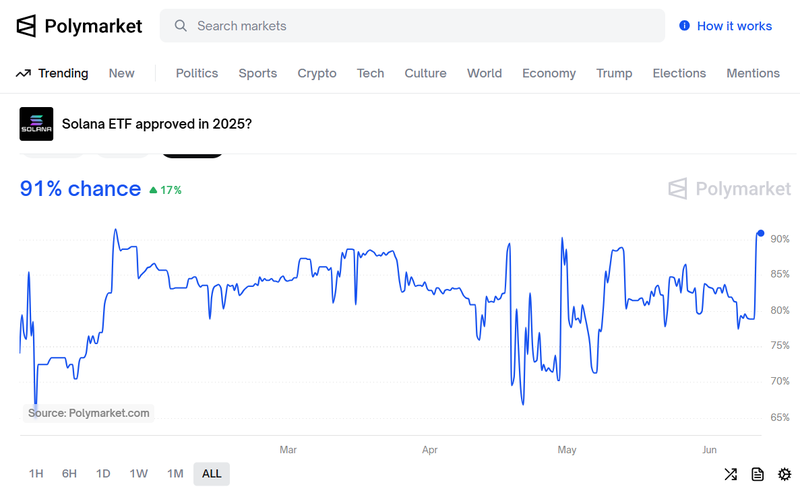The height and width of the screenshot is (497, 800).
Task: Select the 6H chart time range
Action: click(x=69, y=474)
